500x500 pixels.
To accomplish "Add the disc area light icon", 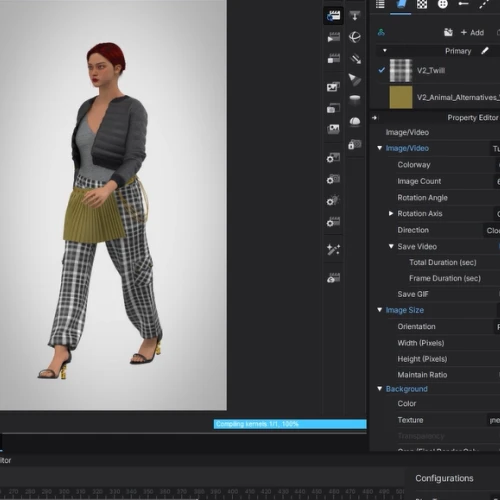I will click(x=355, y=99).
